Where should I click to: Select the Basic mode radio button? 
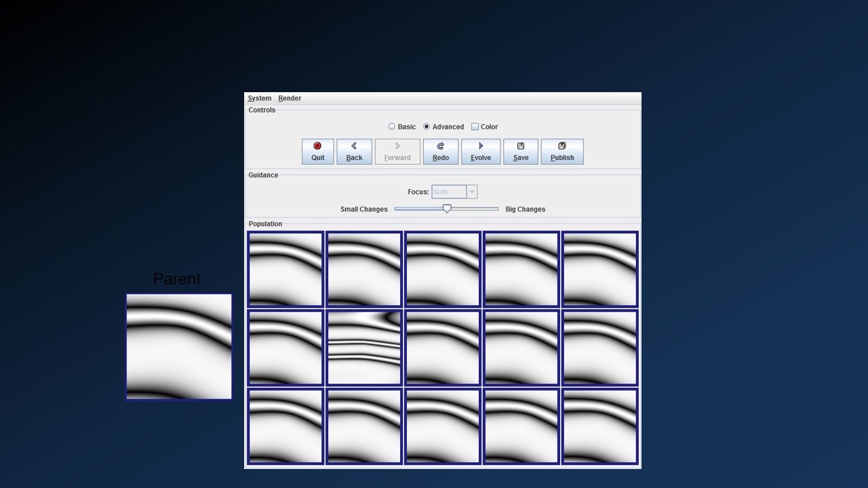[392, 127]
